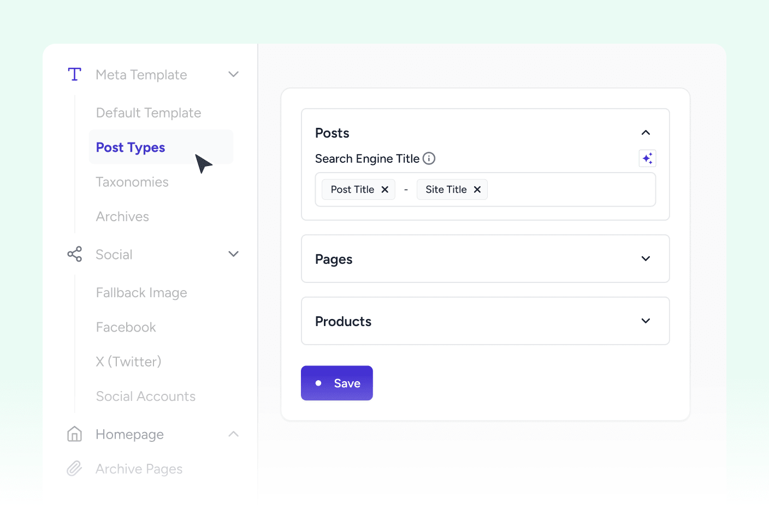Remove the Post Title tag
This screenshot has width=769, height=532.
385,190
